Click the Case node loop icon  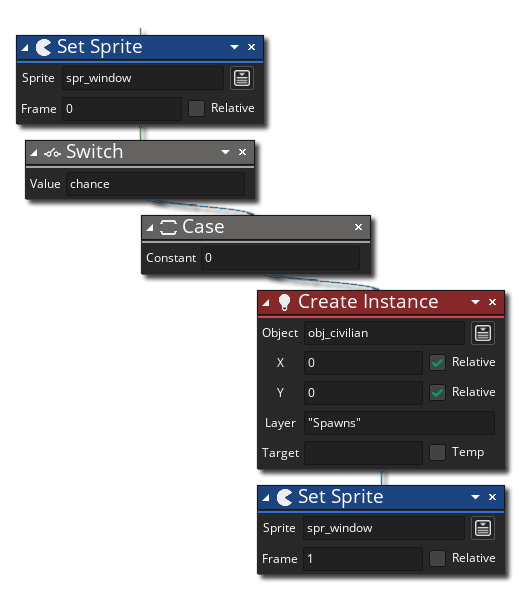pos(168,227)
